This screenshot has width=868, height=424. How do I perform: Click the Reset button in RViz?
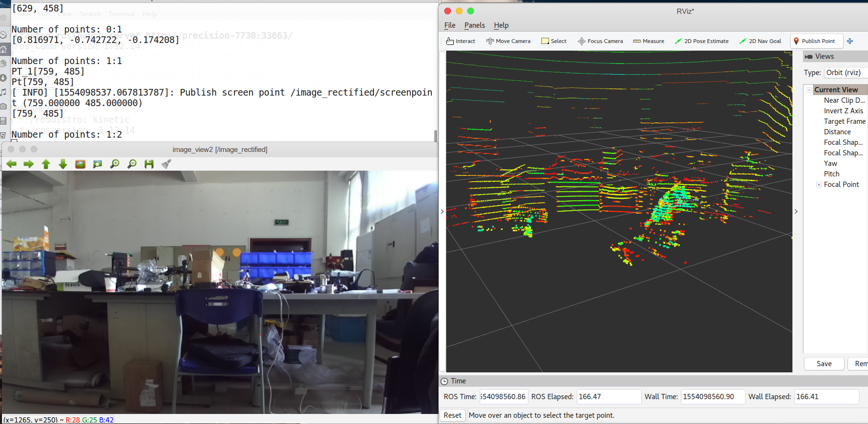(x=452, y=415)
